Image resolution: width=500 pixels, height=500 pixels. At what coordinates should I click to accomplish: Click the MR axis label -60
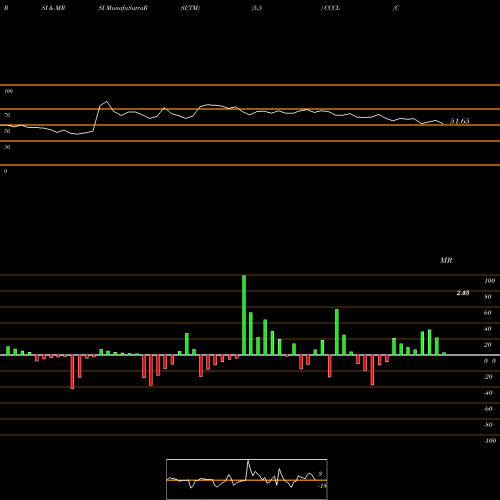tap(488, 409)
